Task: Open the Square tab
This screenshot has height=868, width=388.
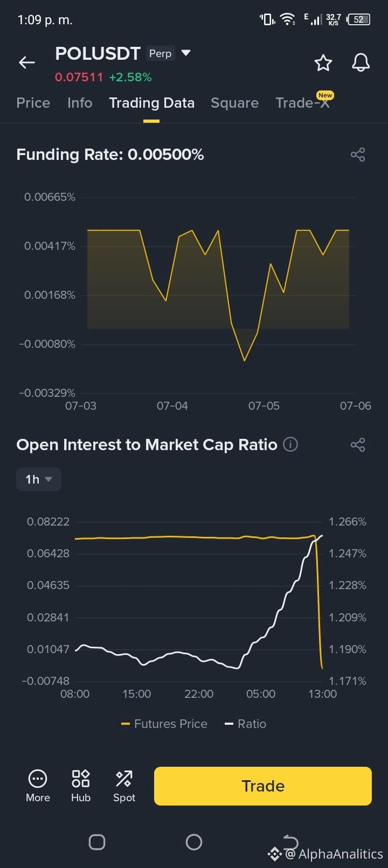Action: (234, 103)
